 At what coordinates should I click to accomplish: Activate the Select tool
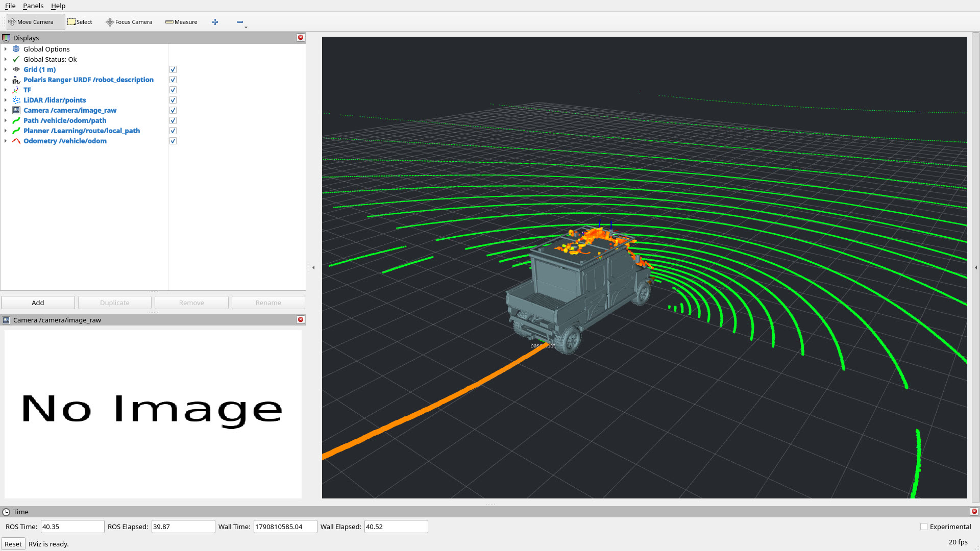(x=80, y=22)
